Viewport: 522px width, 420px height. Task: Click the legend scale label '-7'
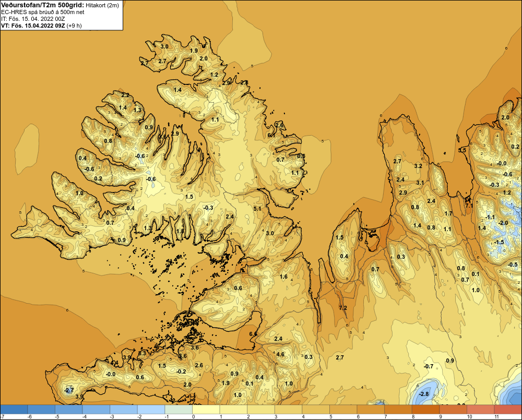(2, 417)
